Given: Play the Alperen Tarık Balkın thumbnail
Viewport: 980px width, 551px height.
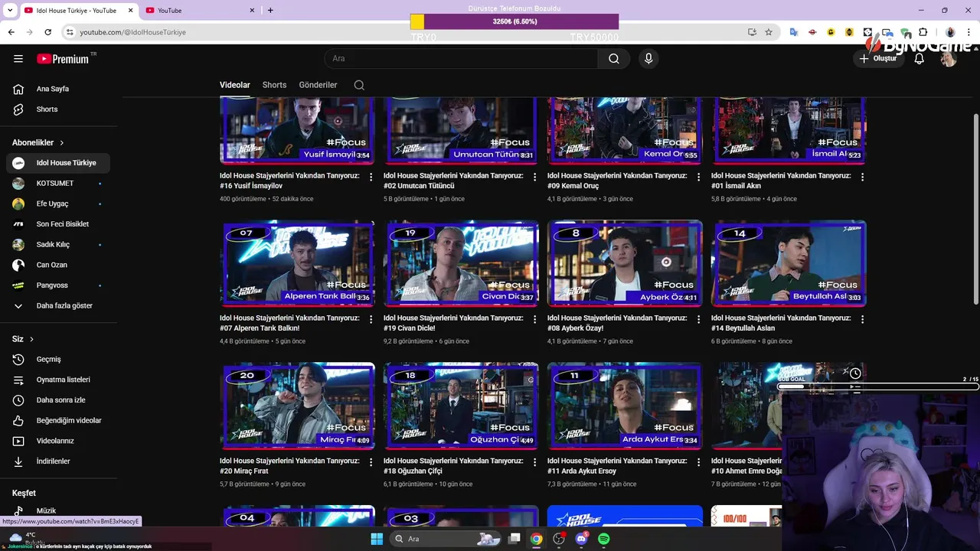Looking at the screenshot, I should click(x=297, y=263).
